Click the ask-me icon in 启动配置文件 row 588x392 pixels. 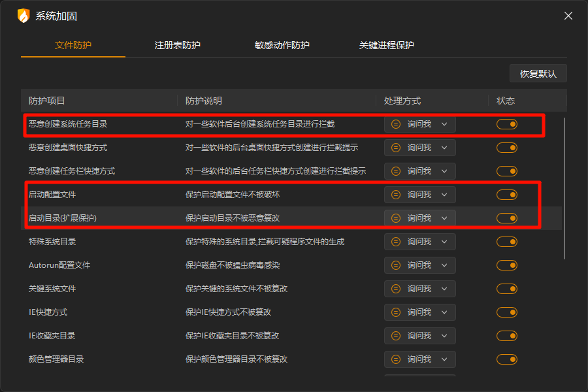click(x=396, y=195)
